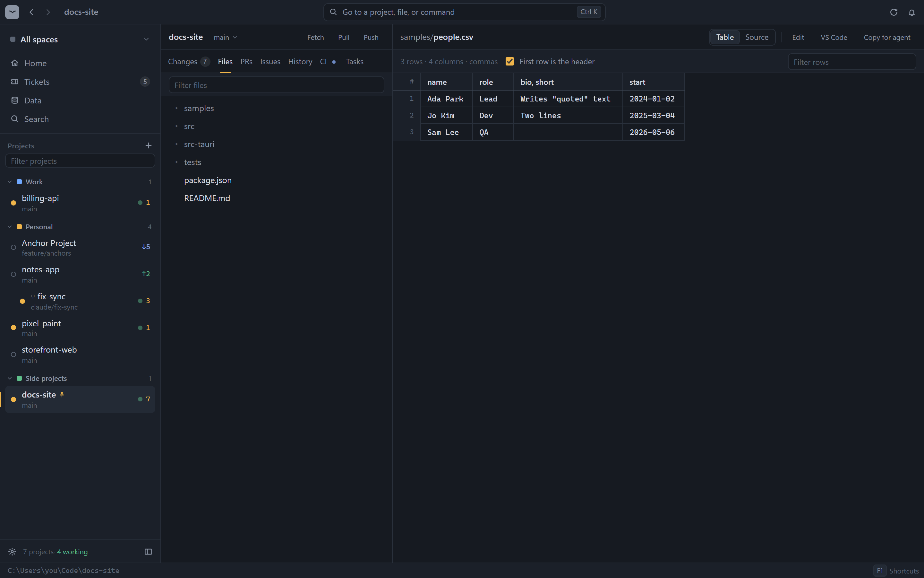Expand the tests folder

click(277, 162)
